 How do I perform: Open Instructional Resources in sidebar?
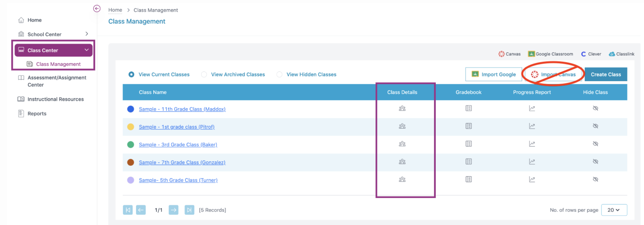55,99
